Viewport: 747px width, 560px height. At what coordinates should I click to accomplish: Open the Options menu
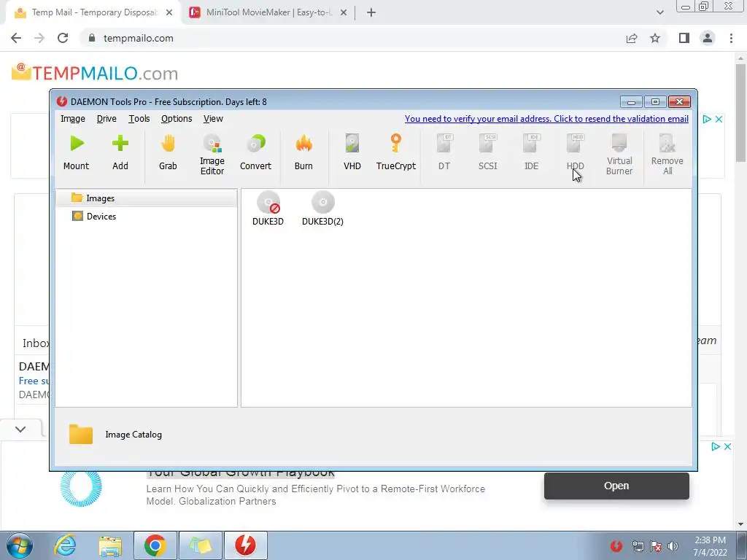[177, 119]
